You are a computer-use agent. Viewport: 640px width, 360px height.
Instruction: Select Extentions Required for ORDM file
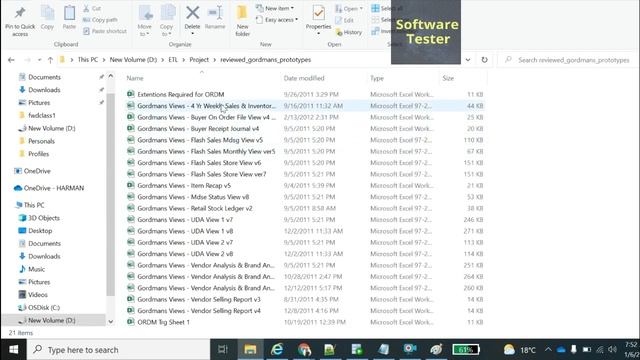180,94
